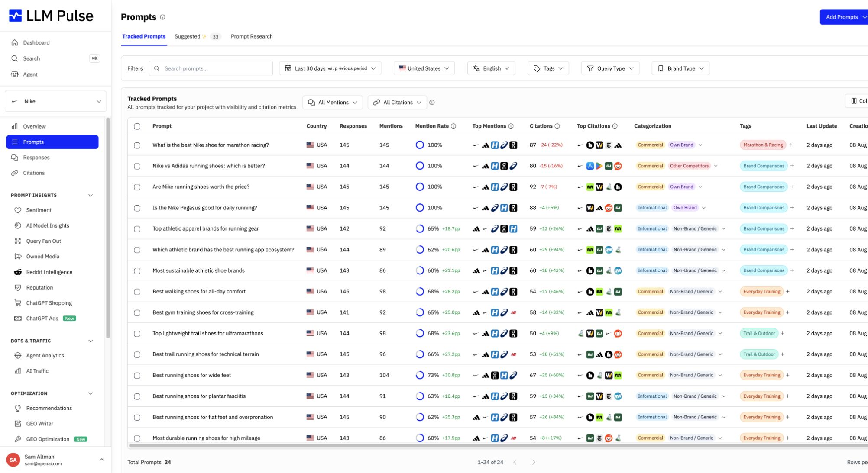Click the Trail & Outdoor tag on ultramarathons row
Viewport: 868px width, 473px height.
[x=759, y=333]
